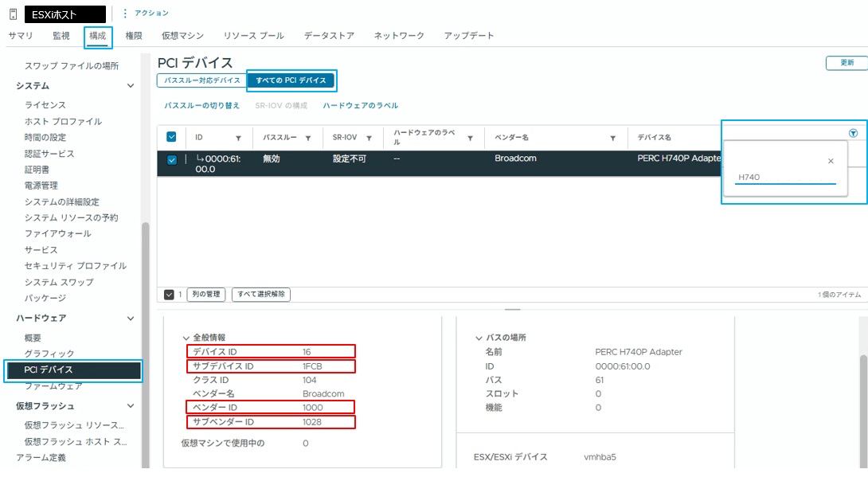Open the ID column filter icon
The height and width of the screenshot is (477, 868).
pyautogui.click(x=238, y=138)
